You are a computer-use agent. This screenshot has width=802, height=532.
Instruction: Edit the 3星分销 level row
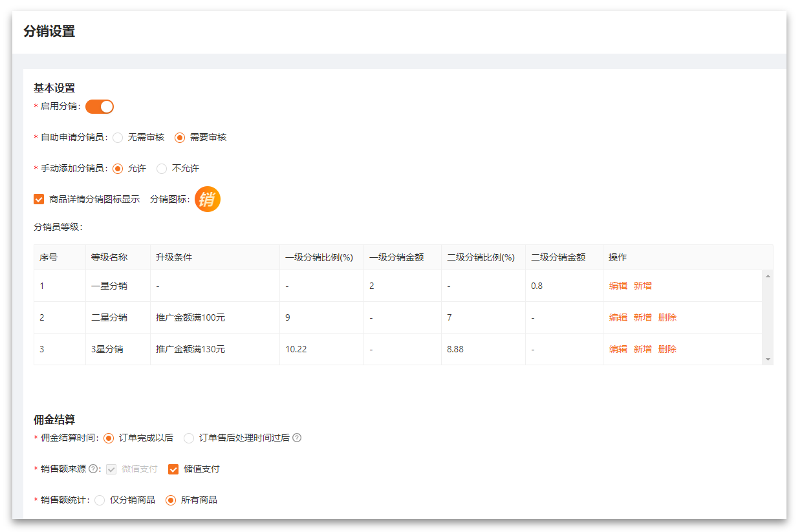pos(618,349)
